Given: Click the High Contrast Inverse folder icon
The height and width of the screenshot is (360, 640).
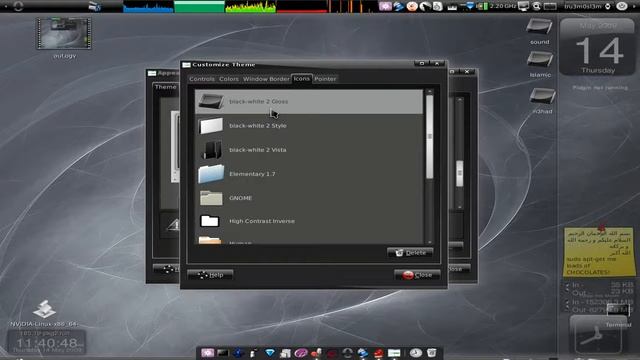Looking at the screenshot, I should click(x=210, y=221).
